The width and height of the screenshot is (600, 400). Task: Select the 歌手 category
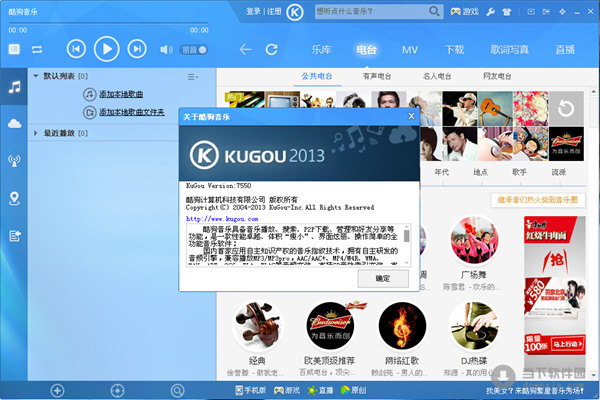coord(519,172)
